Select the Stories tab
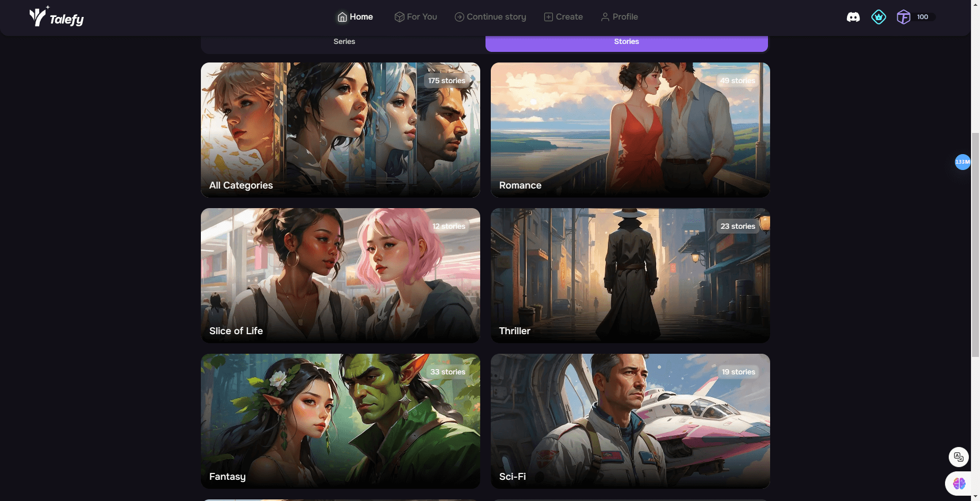 pyautogui.click(x=626, y=41)
